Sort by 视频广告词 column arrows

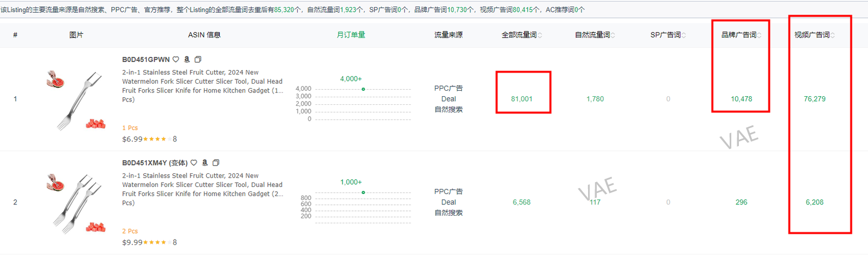click(x=833, y=35)
